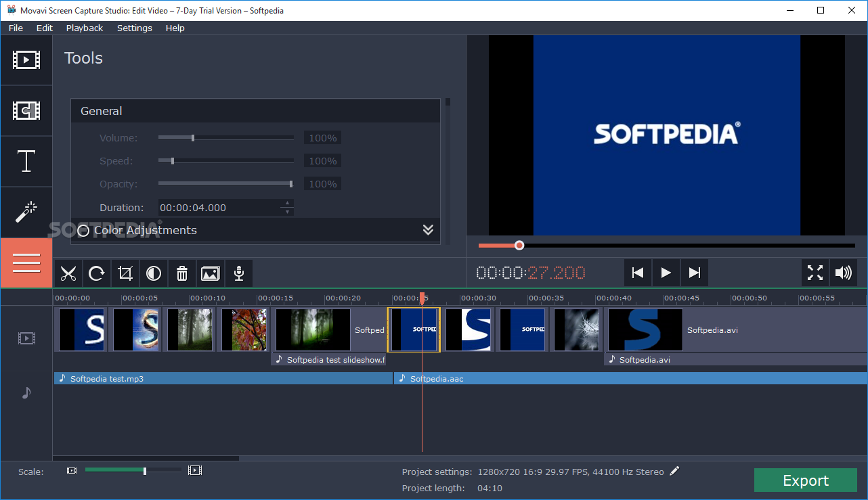Click the Rotate clip icon
The height and width of the screenshot is (500, 868).
97,273
